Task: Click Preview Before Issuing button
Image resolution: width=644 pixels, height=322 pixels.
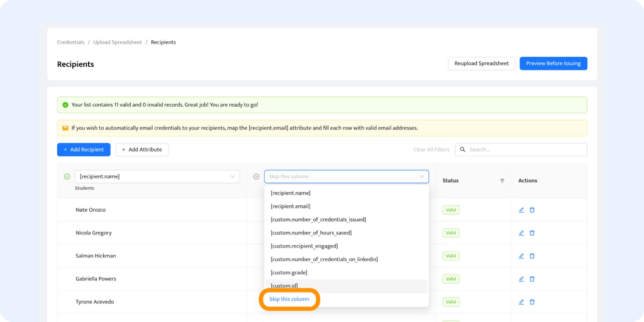Action: tap(553, 63)
